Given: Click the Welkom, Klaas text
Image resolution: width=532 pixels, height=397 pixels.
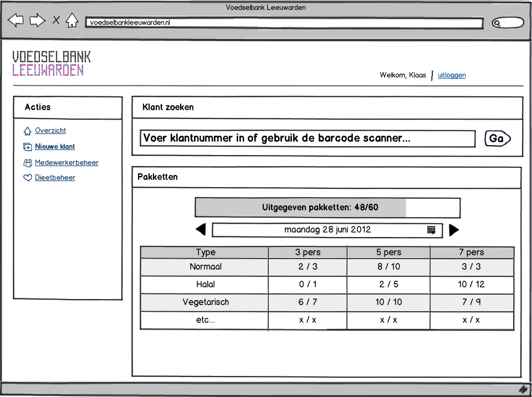Looking at the screenshot, I should click(403, 75).
